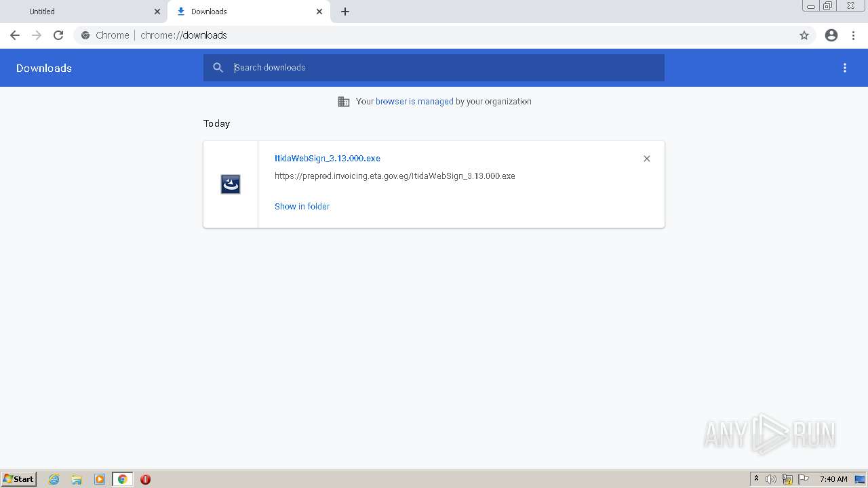Click the forward navigation arrow
Screen dimensions: 868x488
(x=37, y=35)
